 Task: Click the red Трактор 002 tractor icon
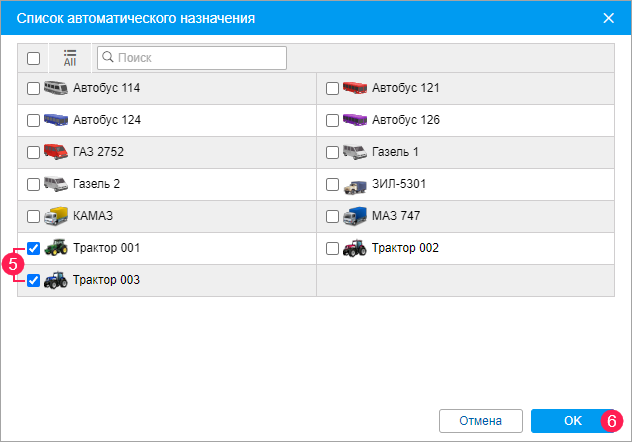point(355,248)
